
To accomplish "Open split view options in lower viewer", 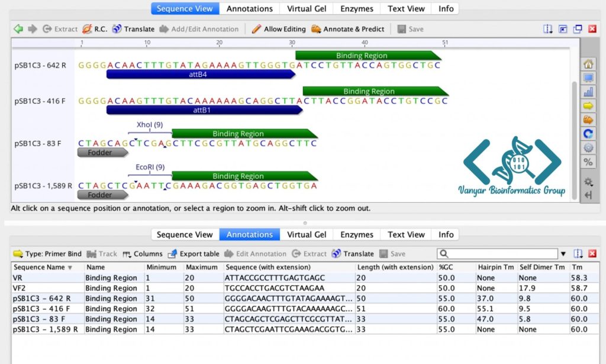I will 578,254.
